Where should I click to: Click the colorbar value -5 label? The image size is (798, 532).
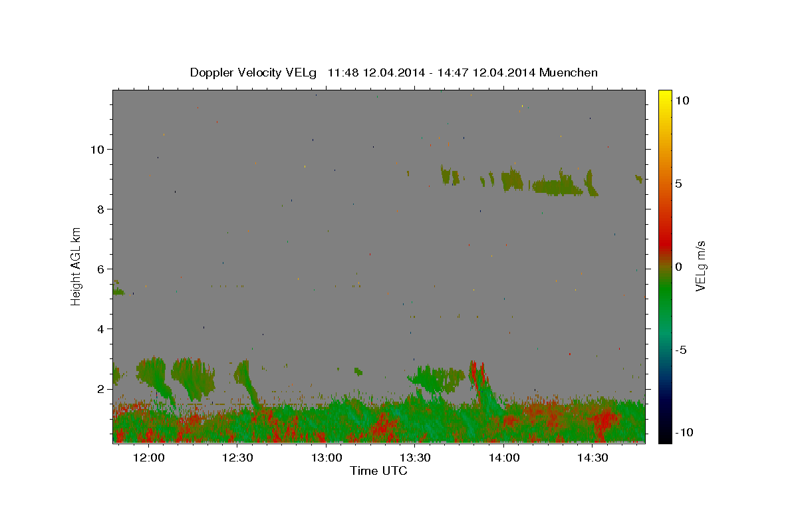682,350
